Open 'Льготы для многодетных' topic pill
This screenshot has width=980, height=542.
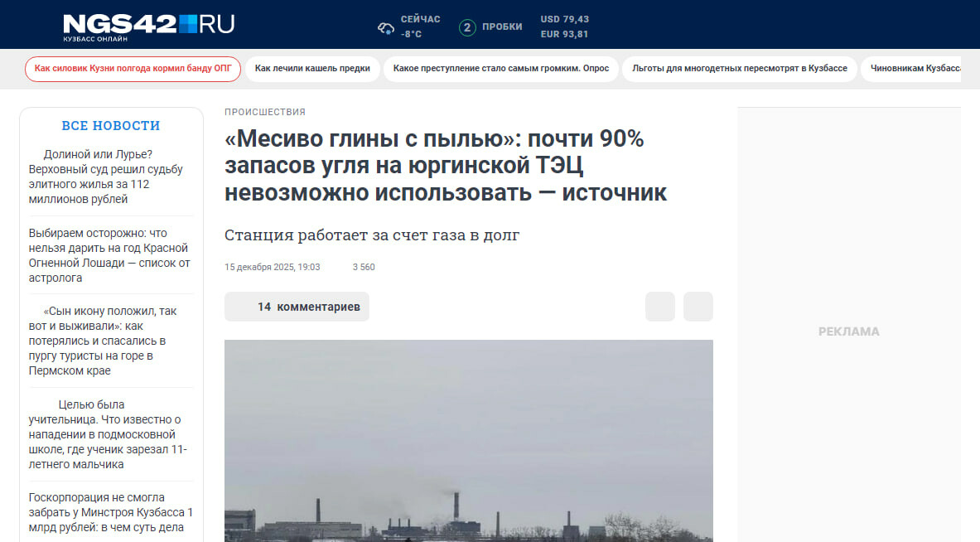tap(739, 69)
